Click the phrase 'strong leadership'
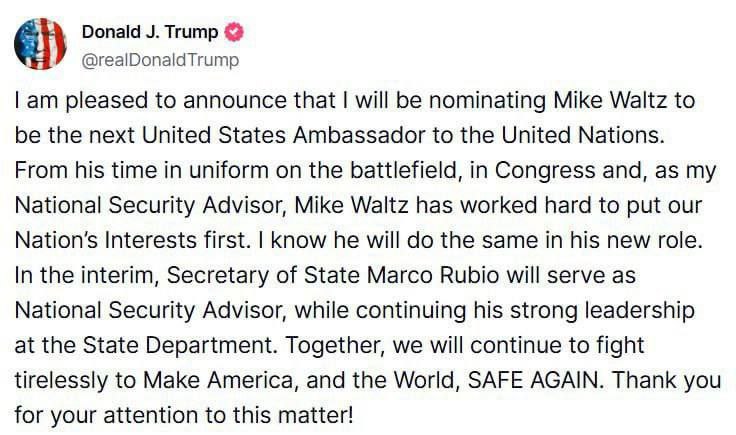Screen dimensions: 736x435 [x=610, y=309]
